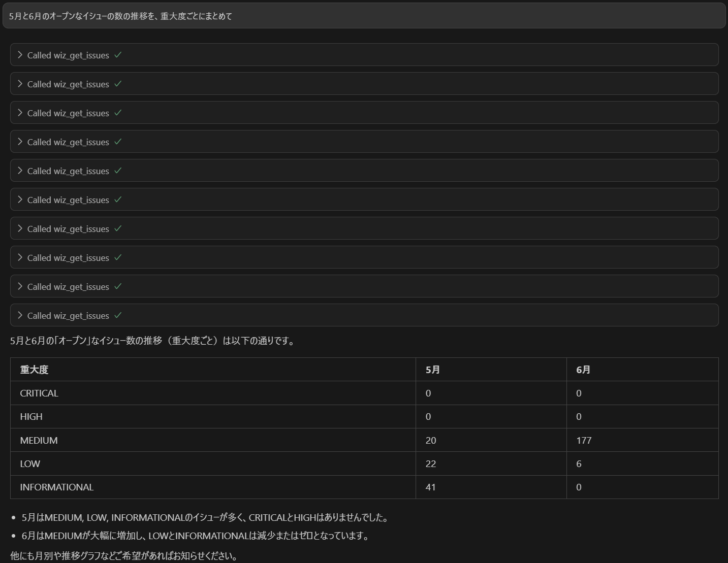The image size is (728, 563).
Task: Click the 重大度 column header
Action: [34, 370]
